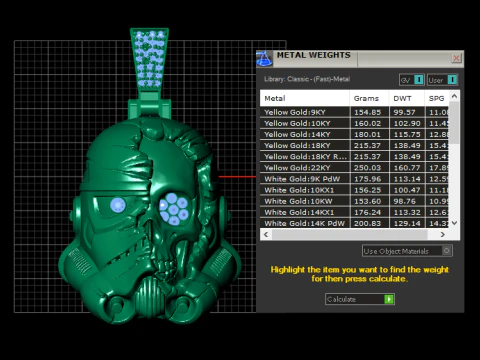This screenshot has height=360, width=480.
Task: Click the horizontal scrollbar thumb of the table
Action: click(349, 234)
